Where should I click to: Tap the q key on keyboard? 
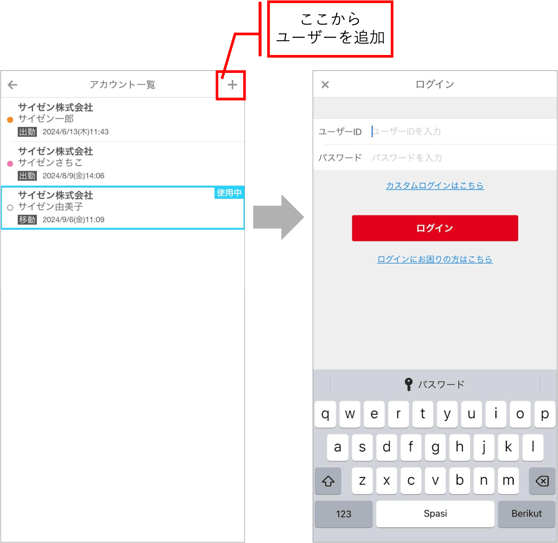coord(325,414)
